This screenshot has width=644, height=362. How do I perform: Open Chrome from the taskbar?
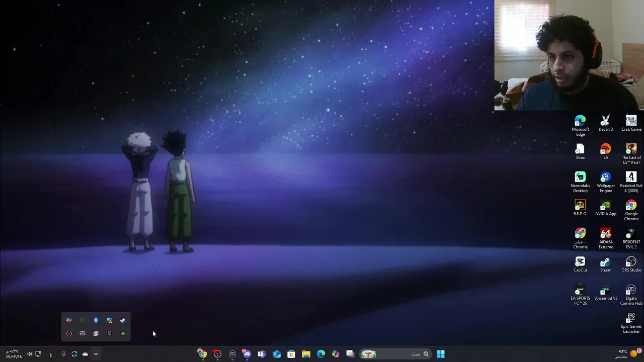coord(202,354)
